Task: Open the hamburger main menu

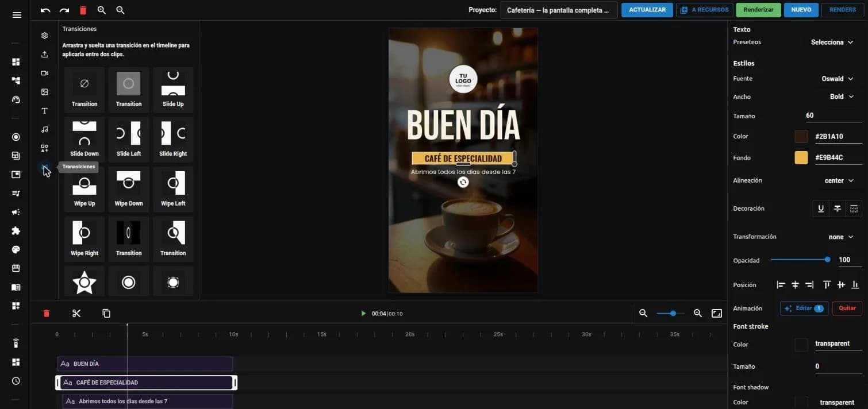Action: click(16, 15)
